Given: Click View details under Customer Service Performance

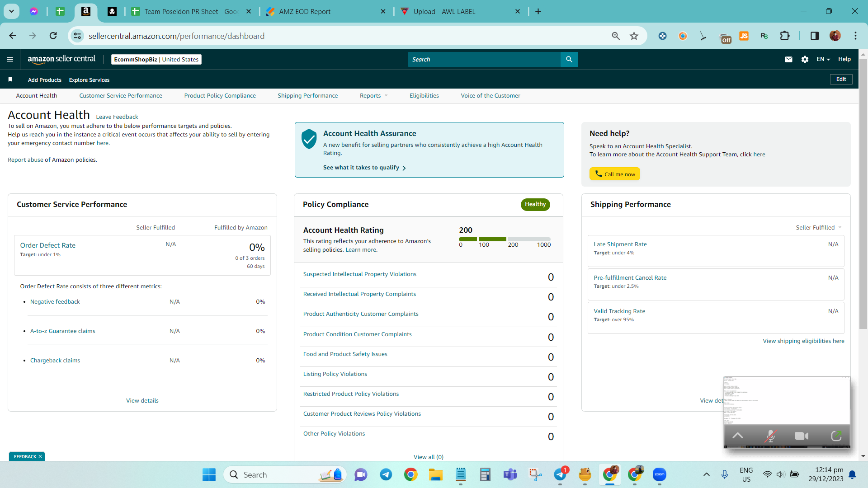Looking at the screenshot, I should click(x=142, y=400).
